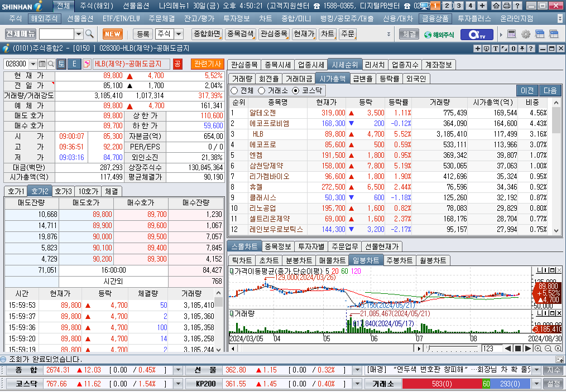Switch to the 거래대금 ranking tab
Viewport: 566px width, 392px height.
[299, 79]
